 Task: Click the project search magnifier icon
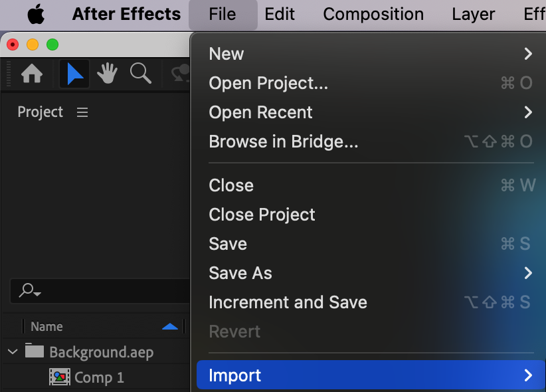(x=29, y=290)
